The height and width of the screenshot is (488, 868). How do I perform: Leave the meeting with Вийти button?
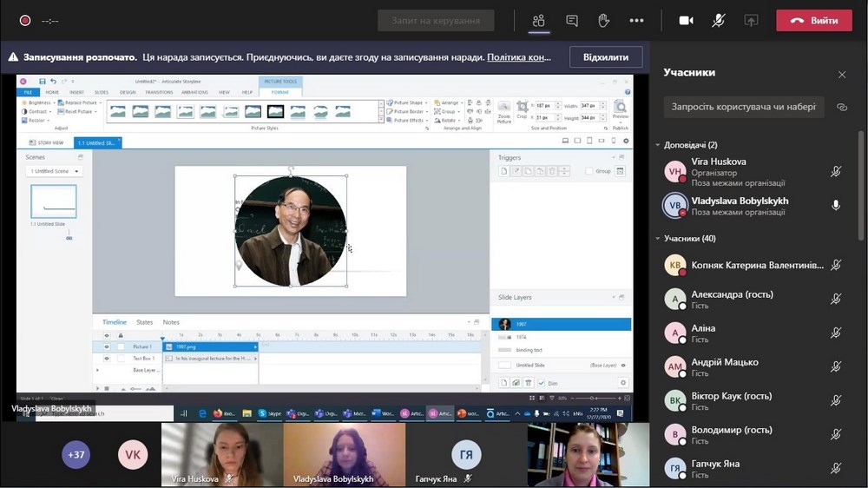click(814, 21)
